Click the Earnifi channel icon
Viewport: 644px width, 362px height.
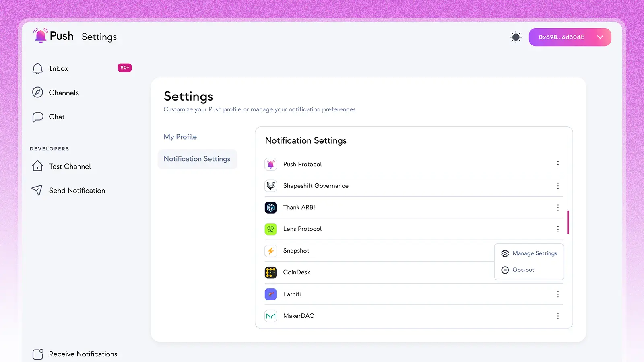[270, 294]
